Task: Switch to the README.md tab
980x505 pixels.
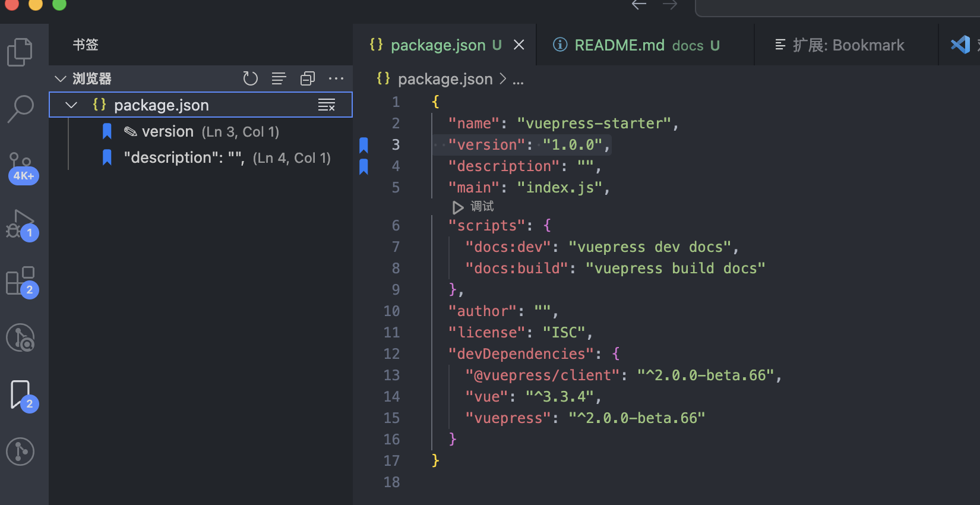Action: (637, 45)
